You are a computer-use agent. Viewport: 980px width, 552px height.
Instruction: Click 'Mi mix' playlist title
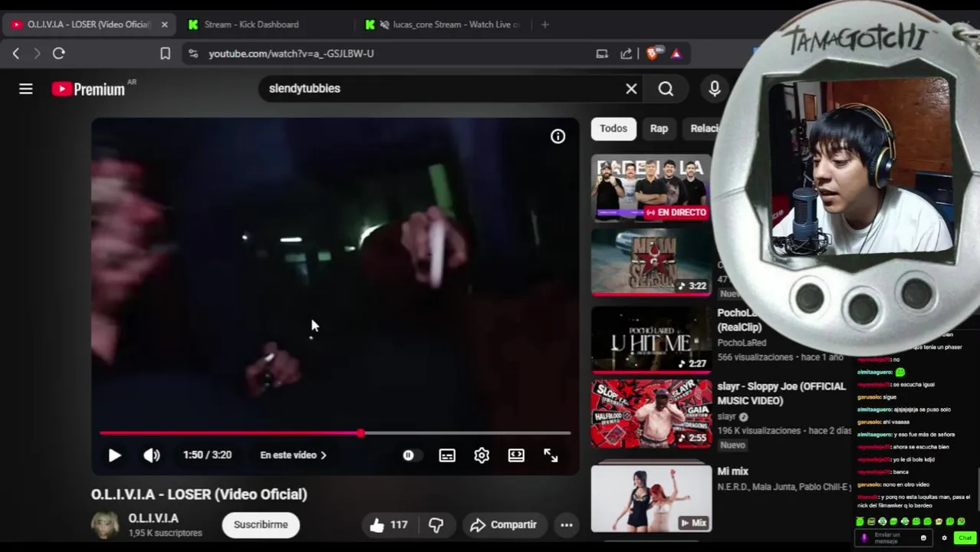(733, 472)
